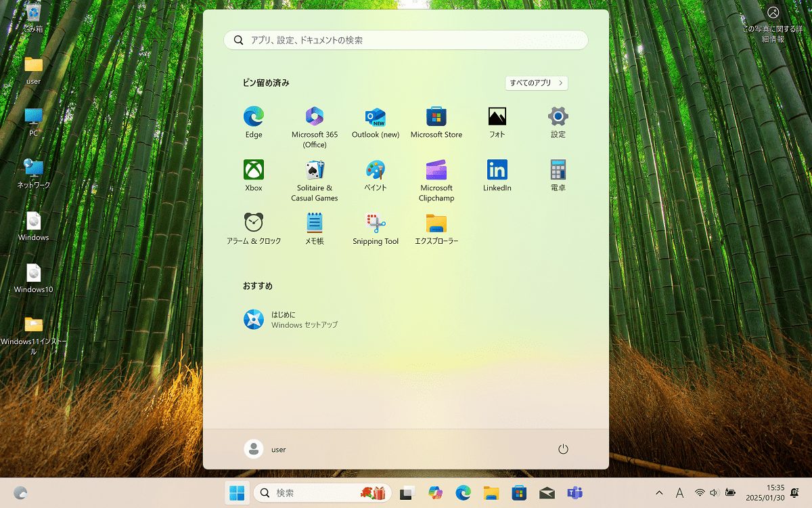Launch ペイント app
The image size is (812, 508).
376,176
